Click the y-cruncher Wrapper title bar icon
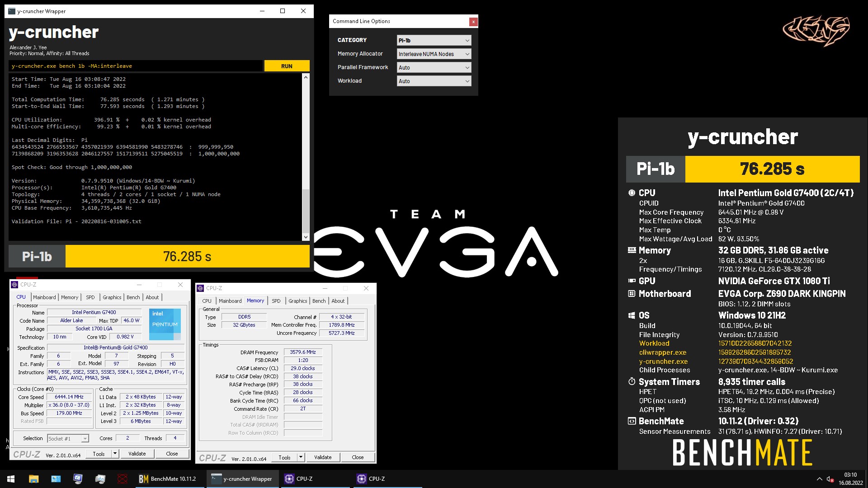Viewport: 868px width, 488px height. tap(12, 11)
